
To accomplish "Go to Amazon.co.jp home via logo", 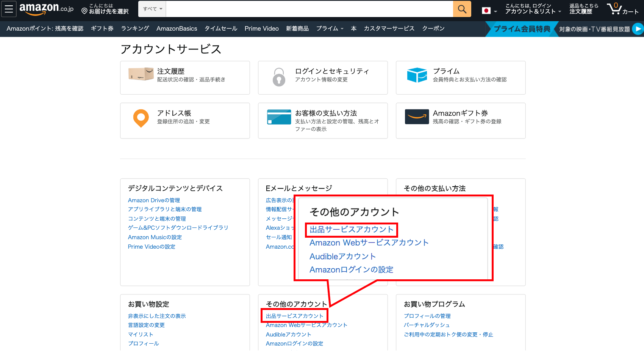I will tap(46, 9).
